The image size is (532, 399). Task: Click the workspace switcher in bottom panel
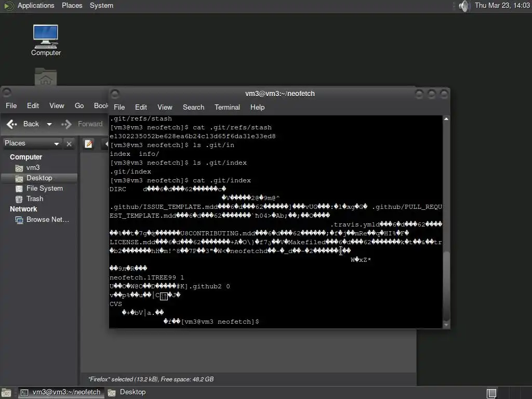[x=491, y=393]
